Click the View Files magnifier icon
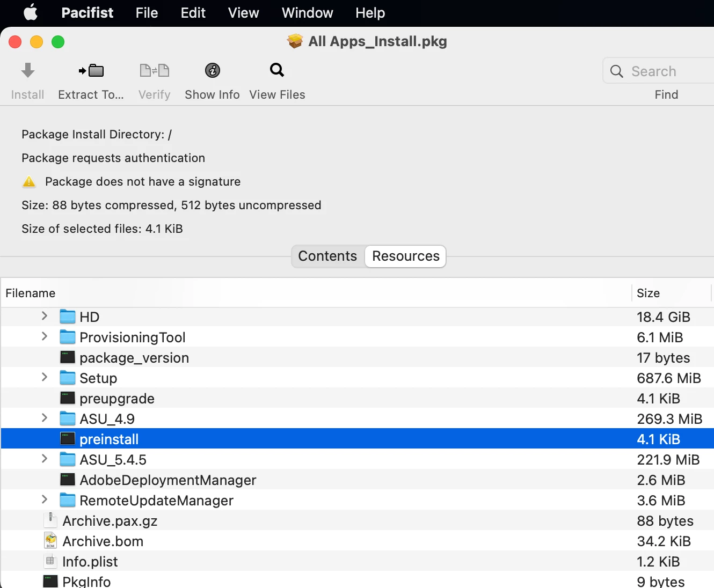This screenshot has height=588, width=714. (x=277, y=70)
